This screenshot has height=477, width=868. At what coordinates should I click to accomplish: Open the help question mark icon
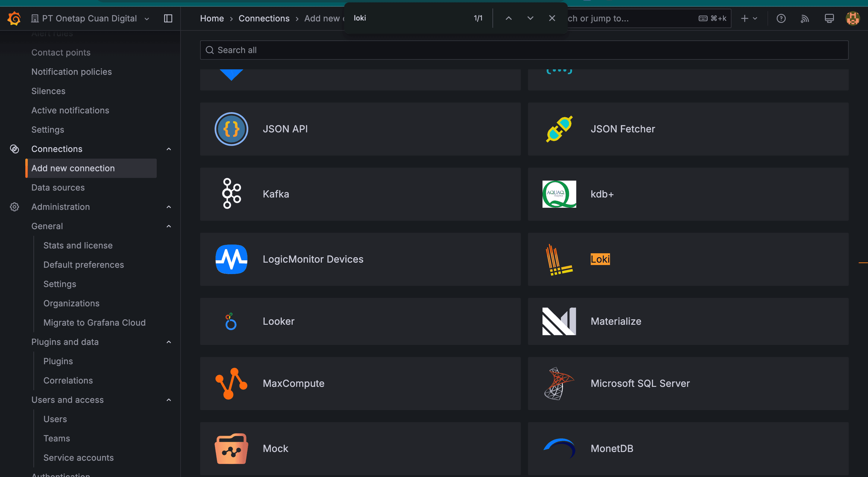click(x=781, y=18)
